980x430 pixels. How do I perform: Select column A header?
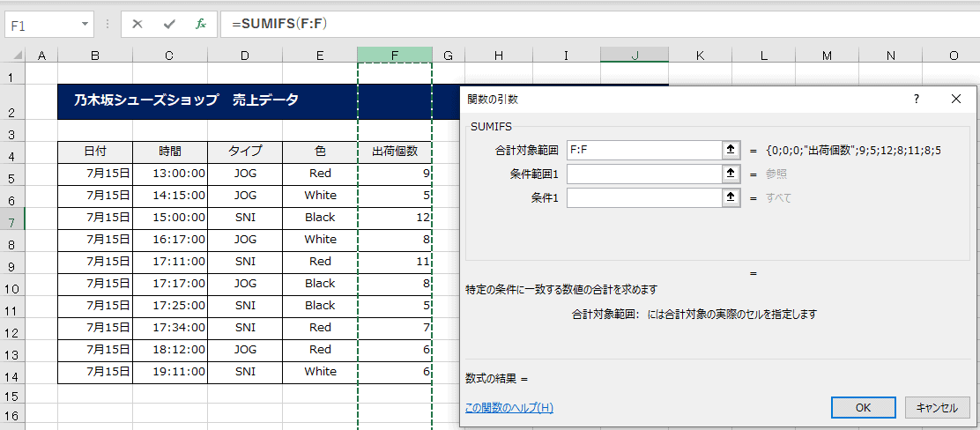(42, 55)
